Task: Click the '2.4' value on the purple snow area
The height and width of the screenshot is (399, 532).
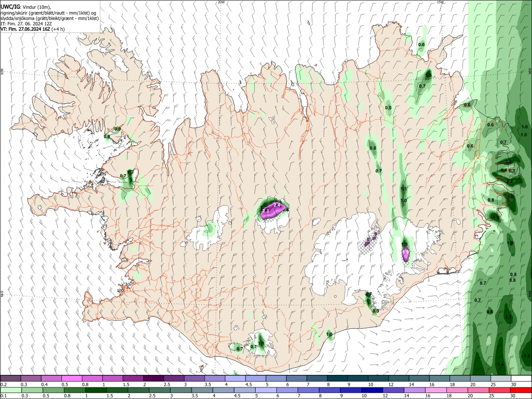Action: point(277,205)
